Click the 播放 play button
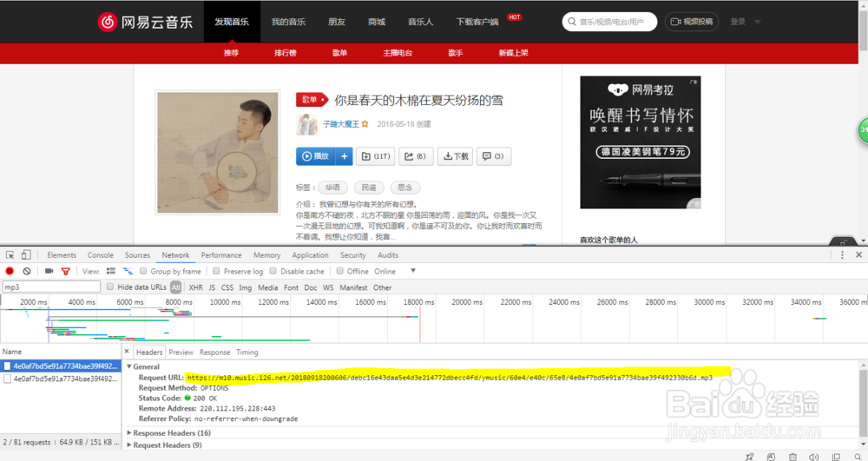Screen dimensions: 868x461 point(316,156)
